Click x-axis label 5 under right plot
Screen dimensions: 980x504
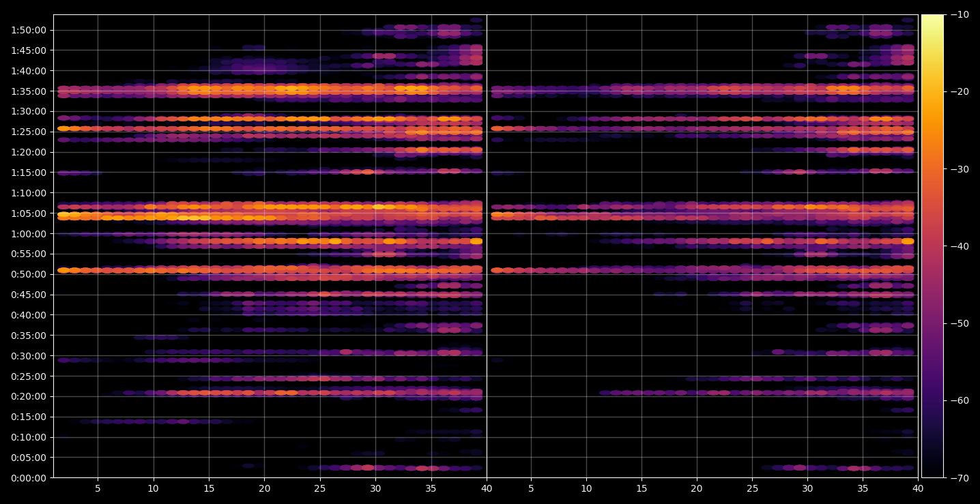tap(530, 489)
